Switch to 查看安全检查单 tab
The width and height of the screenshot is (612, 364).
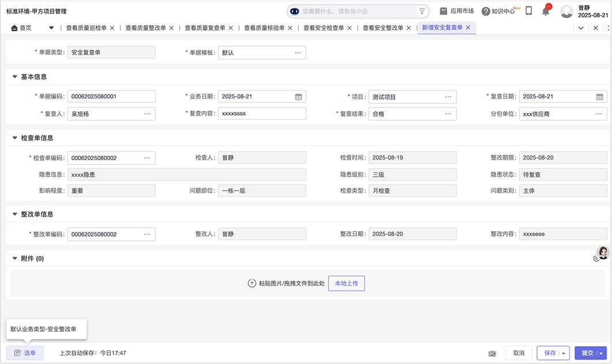[x=323, y=28]
